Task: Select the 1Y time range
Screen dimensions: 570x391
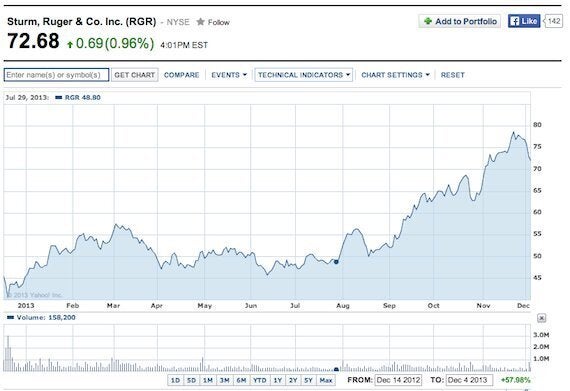Action: [277, 380]
